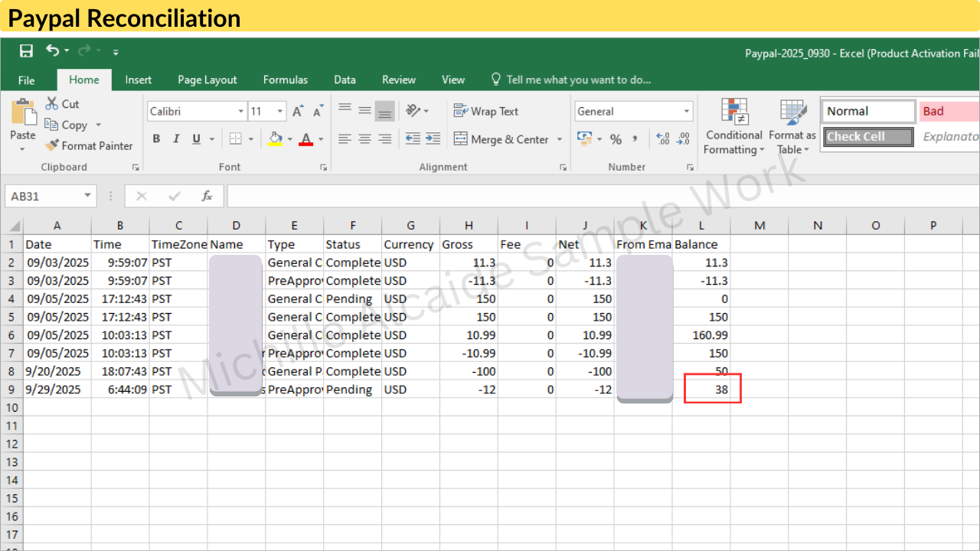Increase the font size

[297, 112]
